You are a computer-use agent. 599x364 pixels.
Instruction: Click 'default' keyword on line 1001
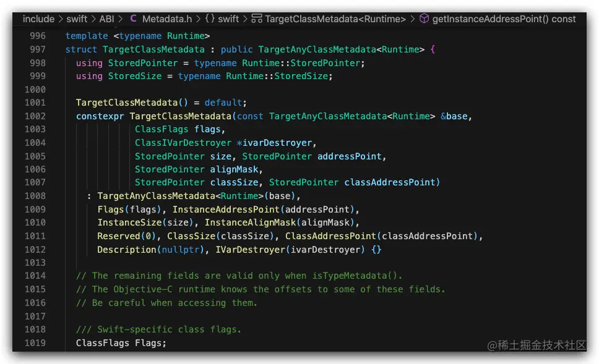223,103
